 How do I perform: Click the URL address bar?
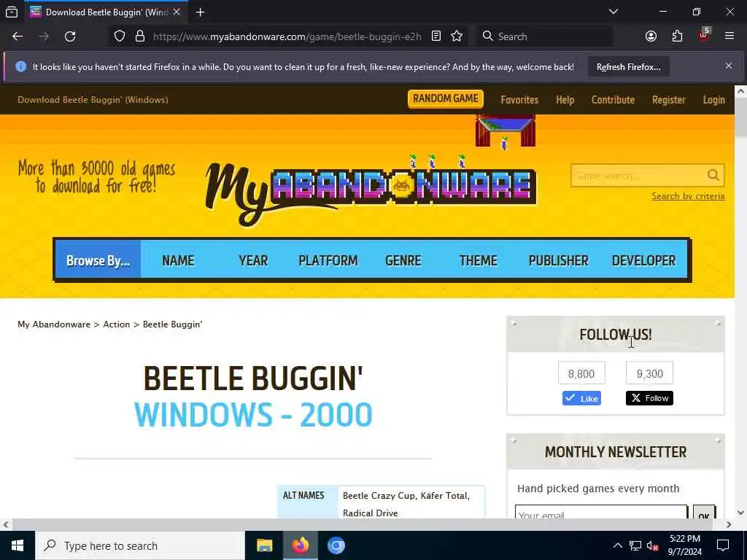tap(287, 36)
